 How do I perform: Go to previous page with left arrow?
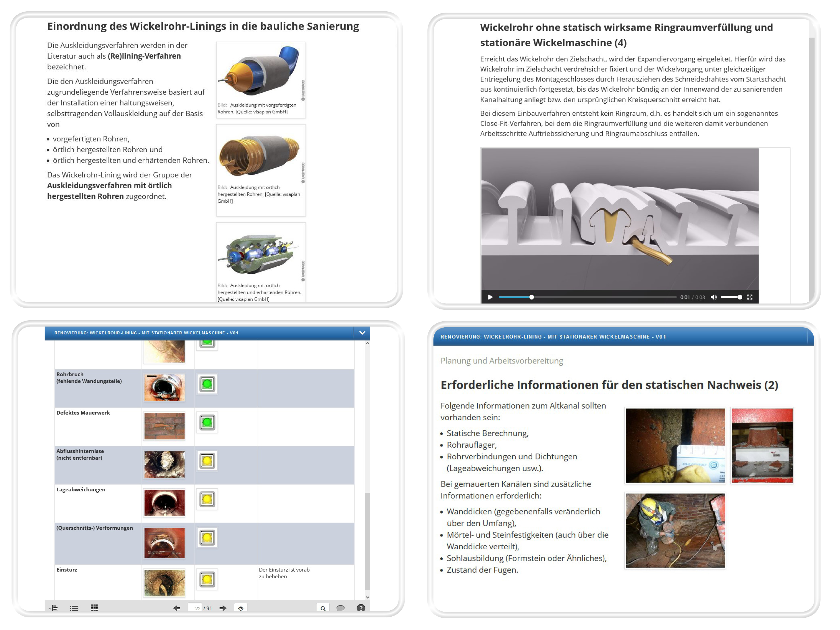click(x=177, y=608)
